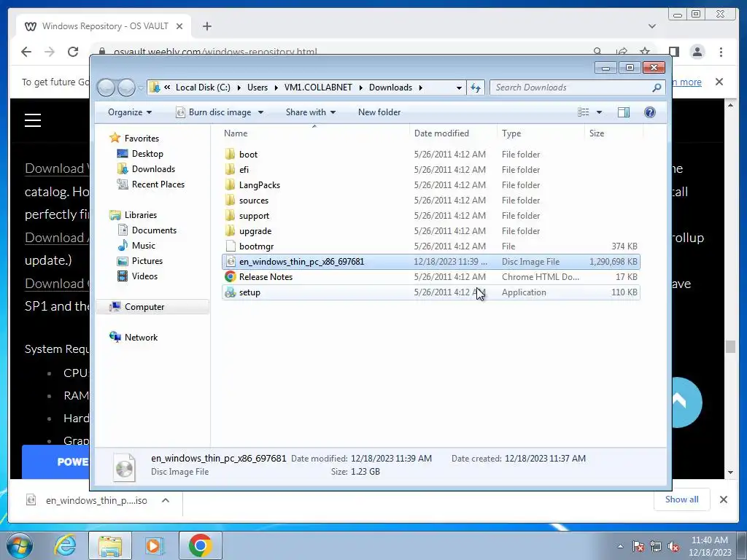Screen dimensions: 747x560
Task: Open Recent Places in sidebar
Action: coord(158,184)
